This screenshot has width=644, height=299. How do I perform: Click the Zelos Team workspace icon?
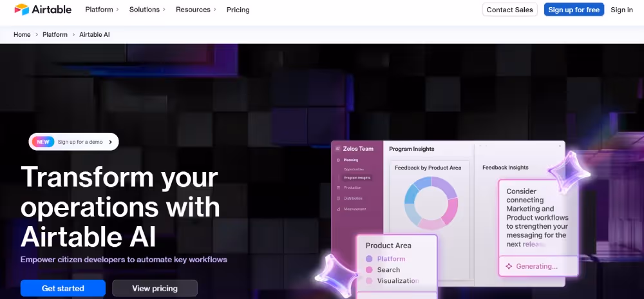[338, 149]
